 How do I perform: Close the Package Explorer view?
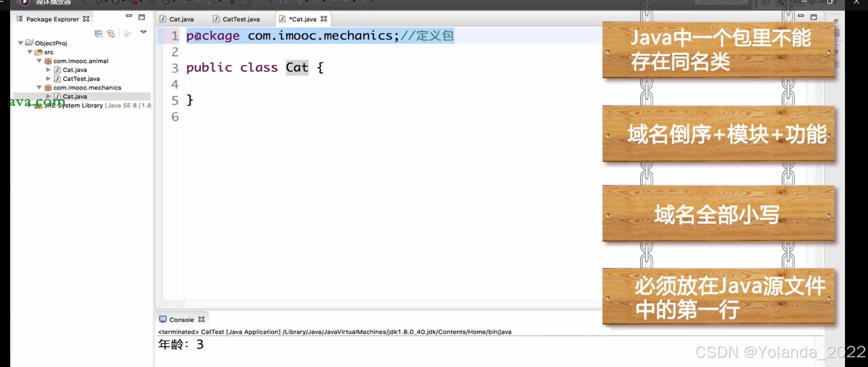click(x=86, y=19)
